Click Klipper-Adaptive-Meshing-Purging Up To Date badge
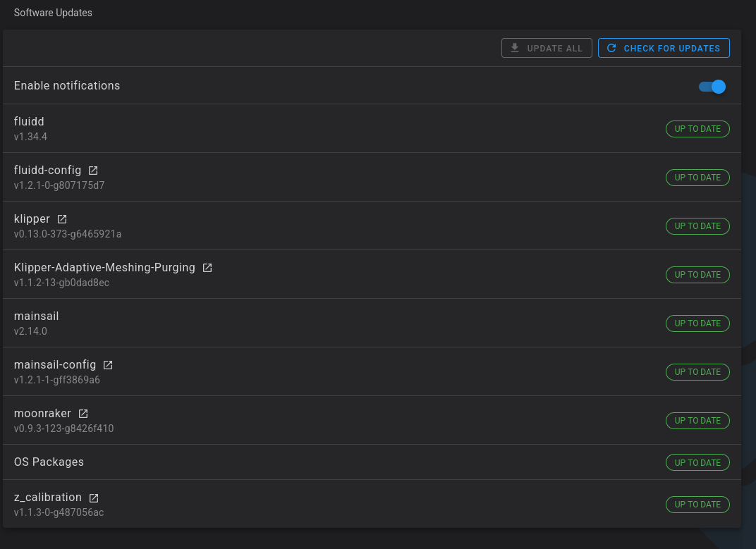The image size is (756, 549). coord(697,276)
